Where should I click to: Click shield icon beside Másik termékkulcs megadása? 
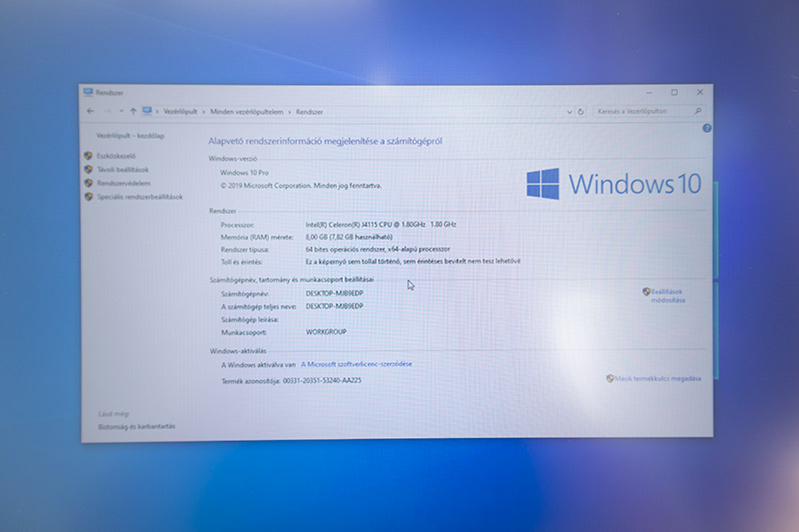point(610,378)
